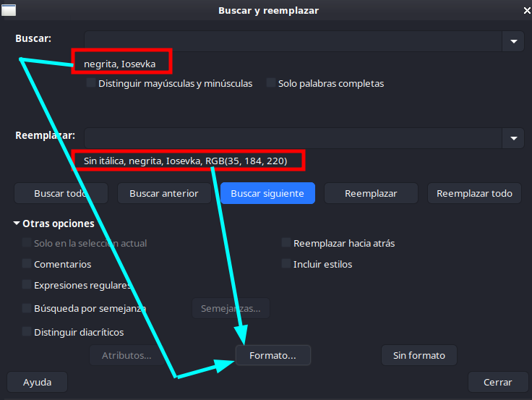This screenshot has height=400, width=532.
Task: Open the Reemplazar field history dropdown
Action: [x=513, y=138]
